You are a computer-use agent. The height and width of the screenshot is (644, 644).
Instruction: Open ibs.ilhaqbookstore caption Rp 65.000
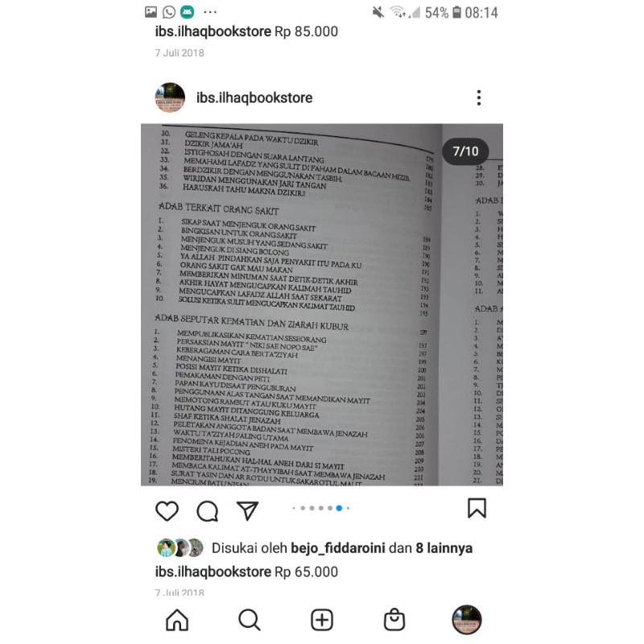click(x=246, y=572)
